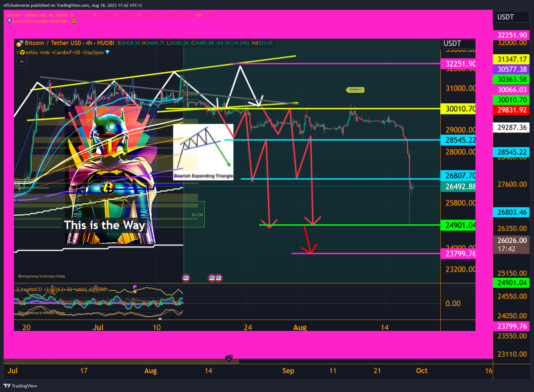Click the 31000.00 tick on the inner price scale
Screen dimensions: 534x392
point(460,88)
